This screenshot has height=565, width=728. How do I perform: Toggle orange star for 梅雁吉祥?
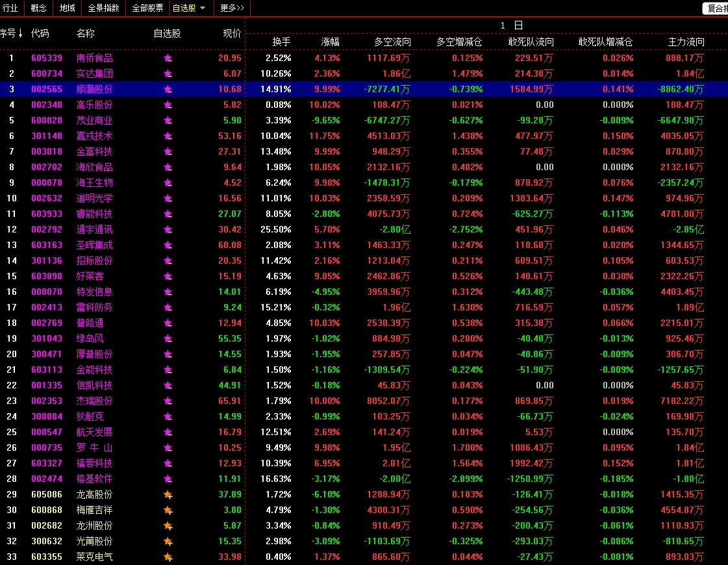(168, 510)
